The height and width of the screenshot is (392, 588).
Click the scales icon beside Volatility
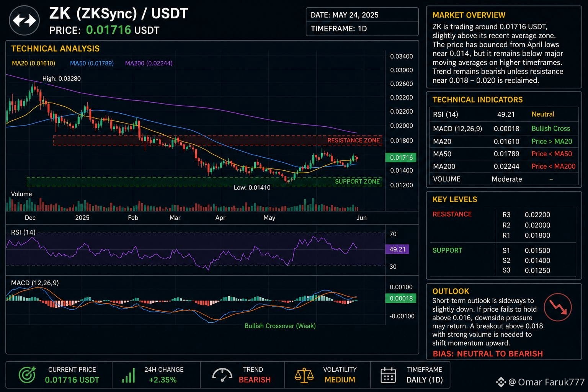(304, 375)
